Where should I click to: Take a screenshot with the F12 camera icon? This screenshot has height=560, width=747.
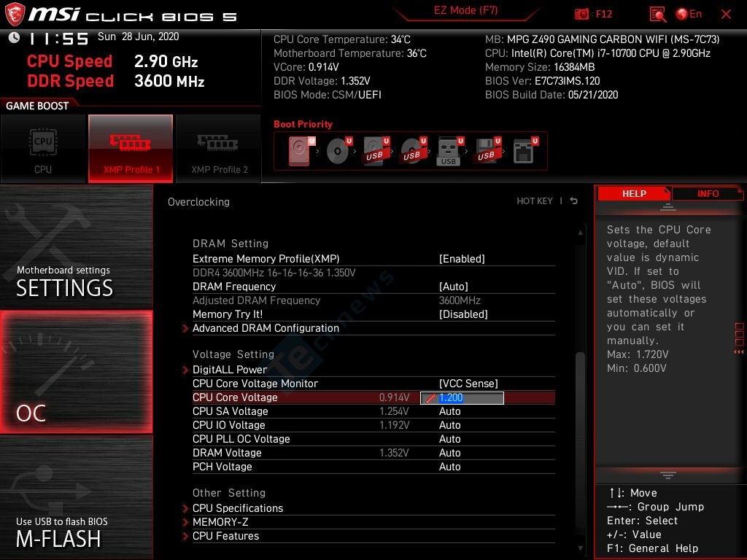point(581,15)
